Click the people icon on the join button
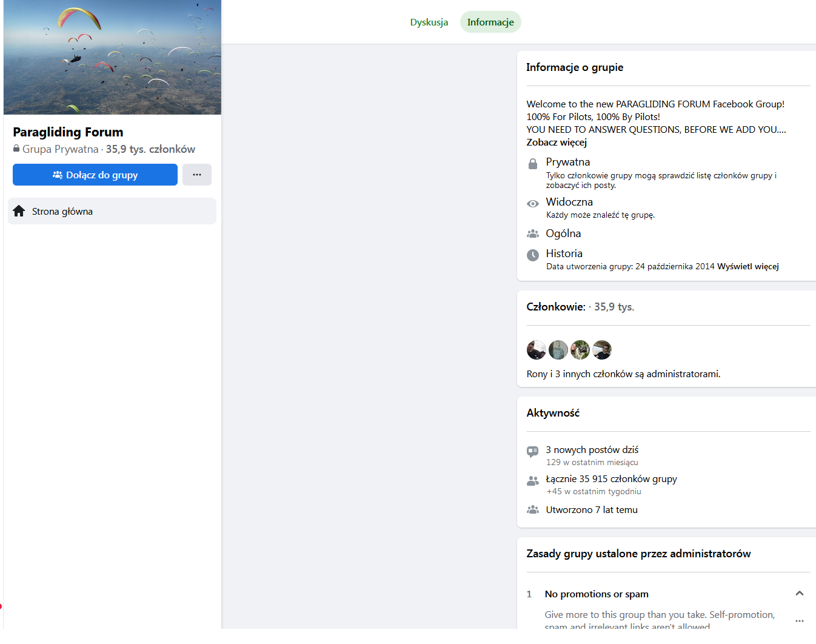 point(58,175)
